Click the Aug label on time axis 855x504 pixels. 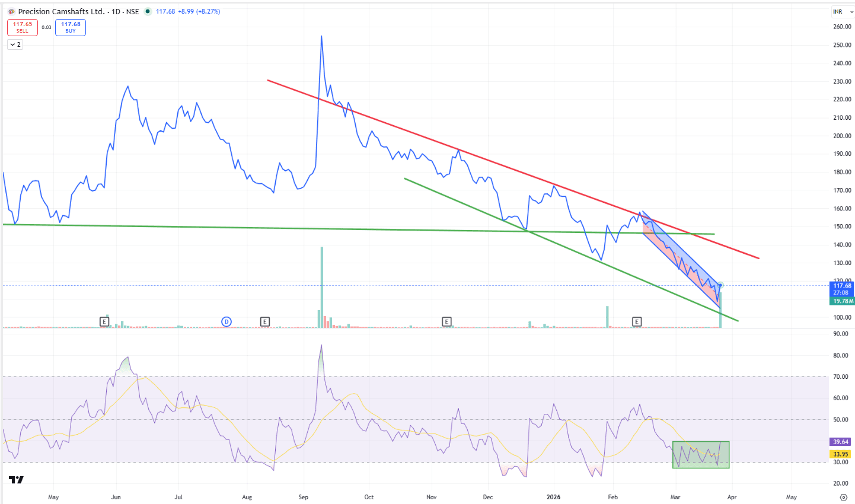point(247,497)
